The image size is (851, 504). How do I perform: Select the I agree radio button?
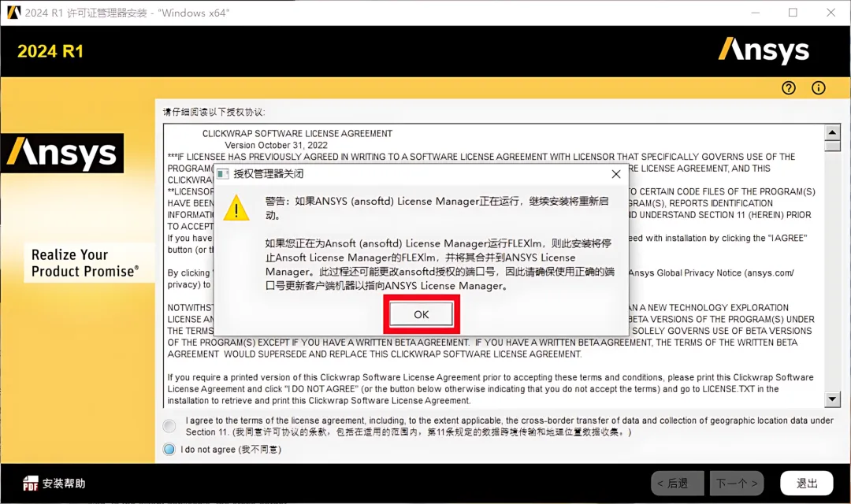click(169, 426)
